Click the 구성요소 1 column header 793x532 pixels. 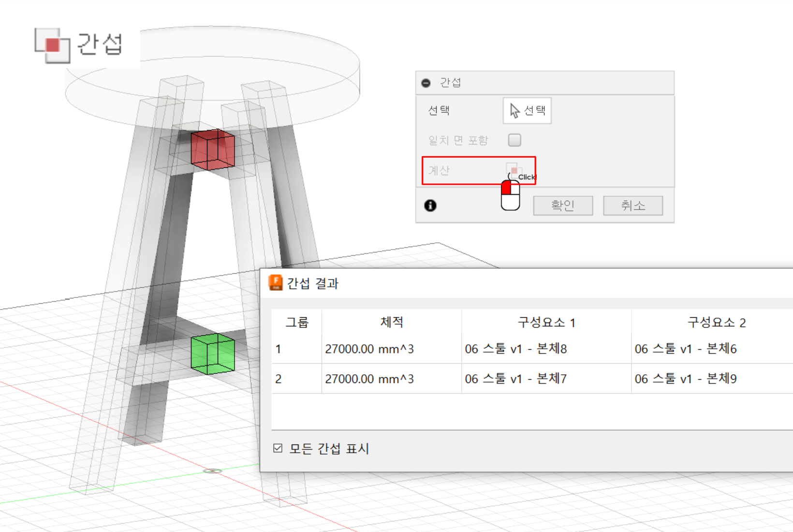[x=546, y=323]
